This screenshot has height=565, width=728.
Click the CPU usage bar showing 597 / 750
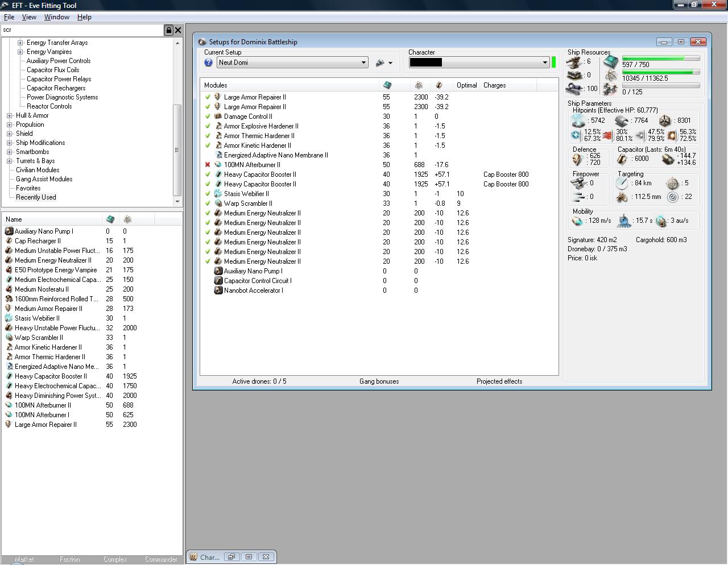pyautogui.click(x=661, y=58)
